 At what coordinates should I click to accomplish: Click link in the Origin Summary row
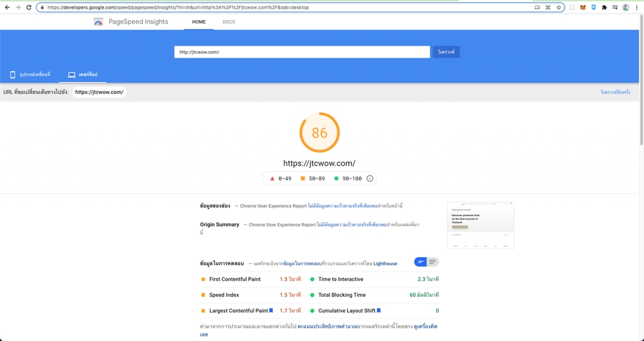352,225
